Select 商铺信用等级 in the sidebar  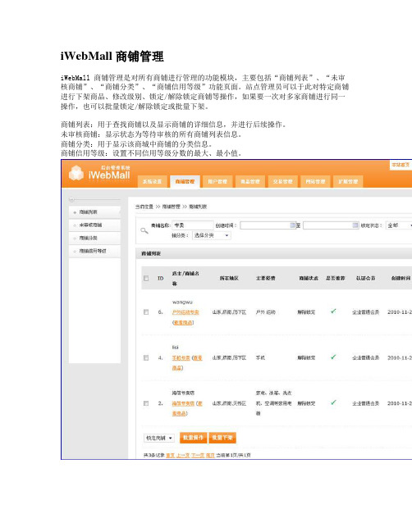94,251
